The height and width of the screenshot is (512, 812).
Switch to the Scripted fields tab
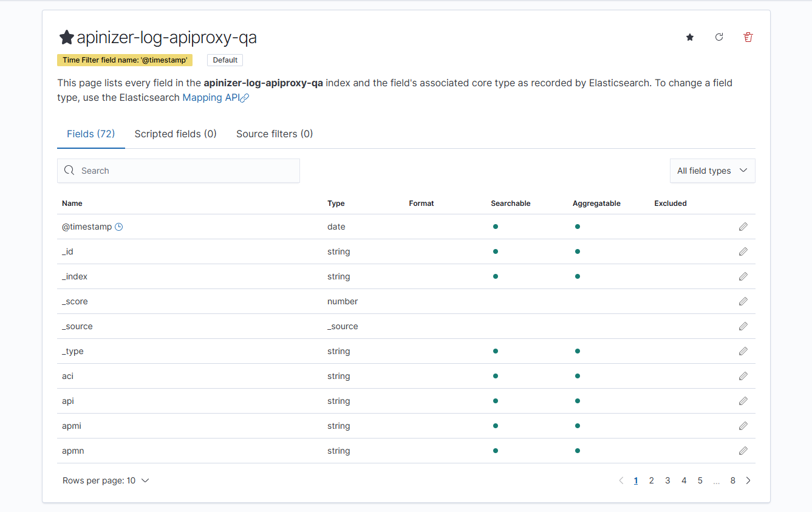(x=176, y=134)
